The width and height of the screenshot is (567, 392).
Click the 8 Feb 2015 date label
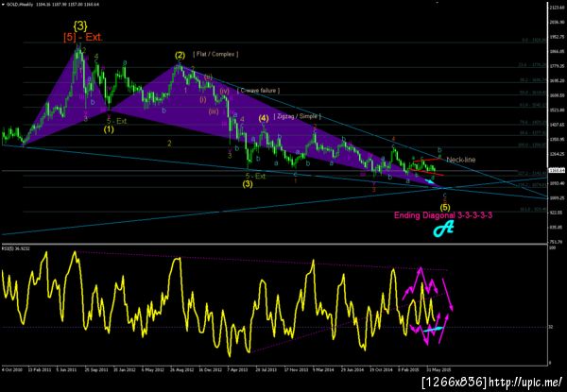(409, 370)
